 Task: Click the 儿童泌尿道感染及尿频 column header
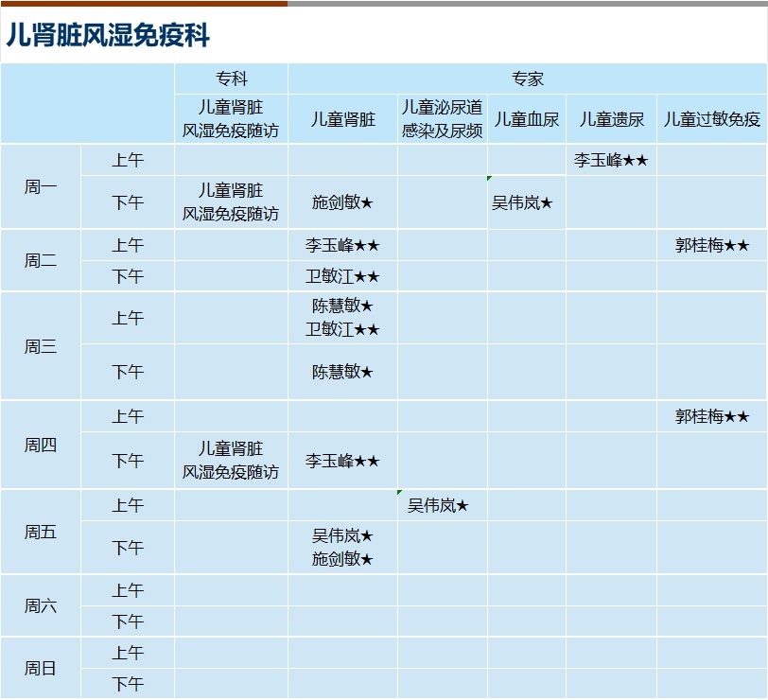(443, 118)
